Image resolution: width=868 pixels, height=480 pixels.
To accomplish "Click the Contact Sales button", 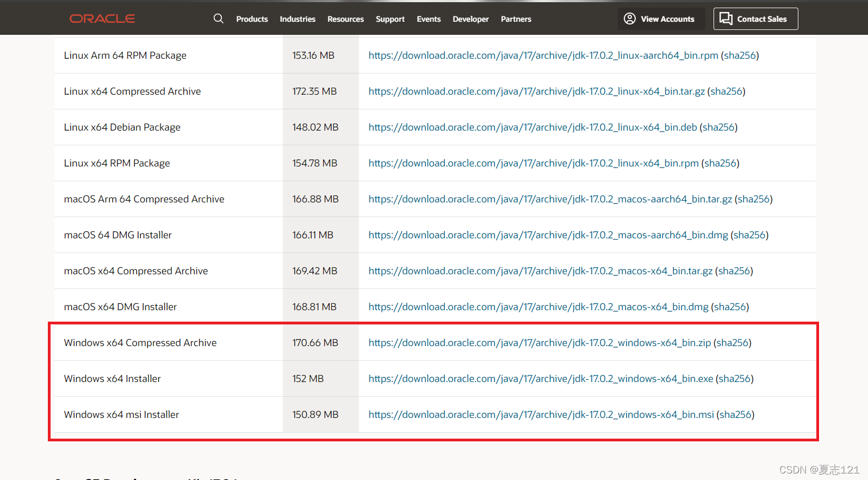I will point(755,19).
